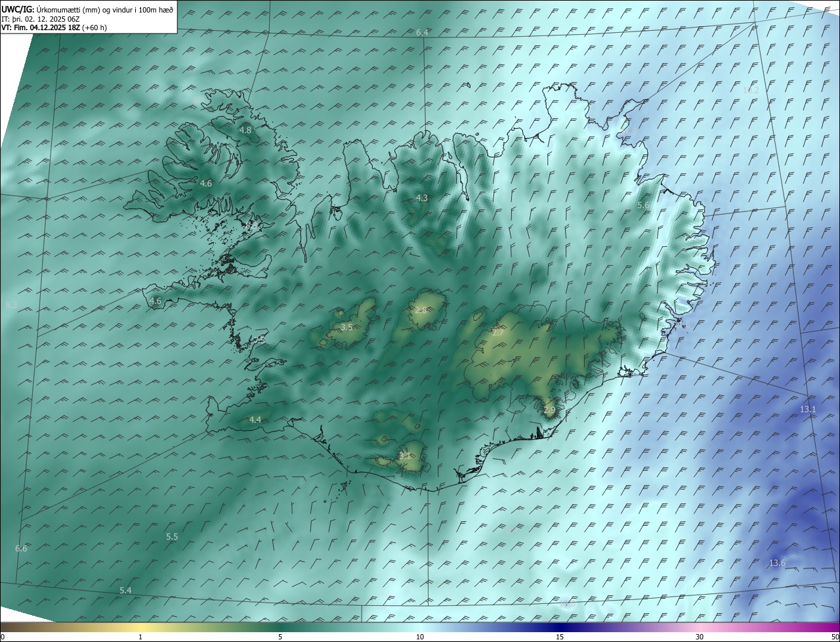Click the 'VT: Fim. 04.12.2025 18Z' valid time

click(41, 28)
